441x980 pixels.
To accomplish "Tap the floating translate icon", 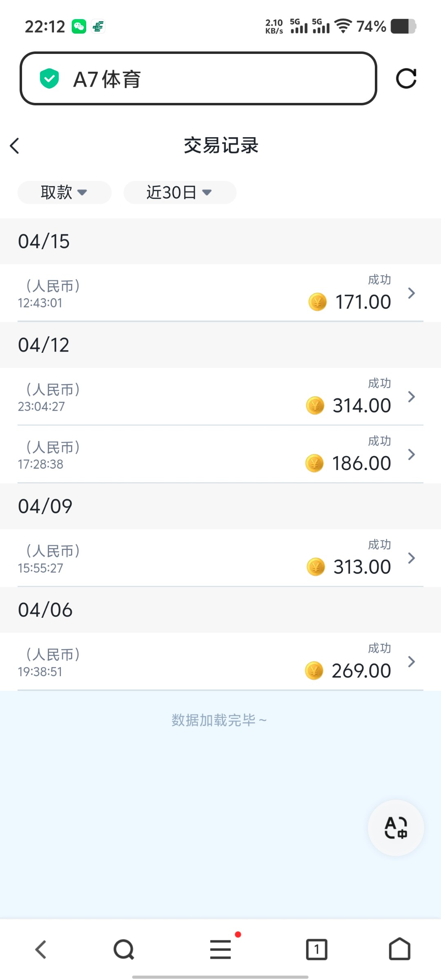I will 396,828.
